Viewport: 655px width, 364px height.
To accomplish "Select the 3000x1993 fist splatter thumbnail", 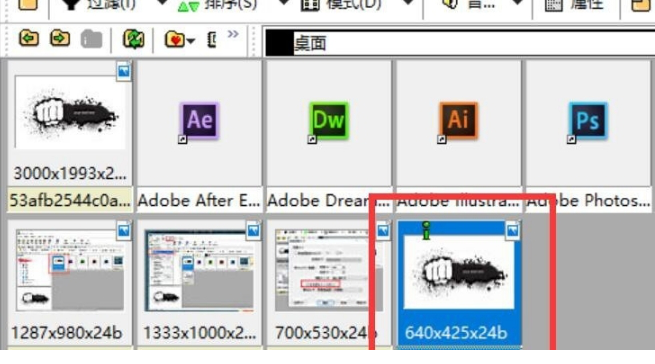I will 70,112.
